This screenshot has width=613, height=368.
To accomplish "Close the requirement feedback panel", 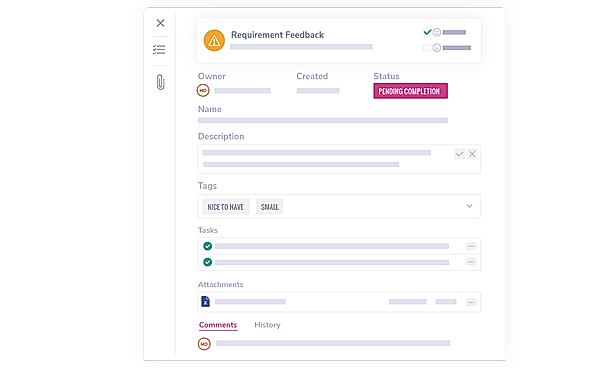I will tap(160, 23).
